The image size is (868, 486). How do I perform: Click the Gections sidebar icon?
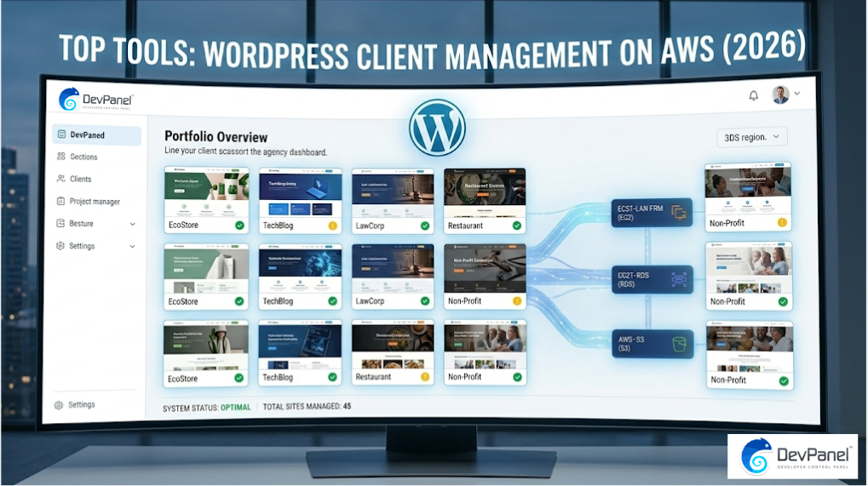(60, 157)
